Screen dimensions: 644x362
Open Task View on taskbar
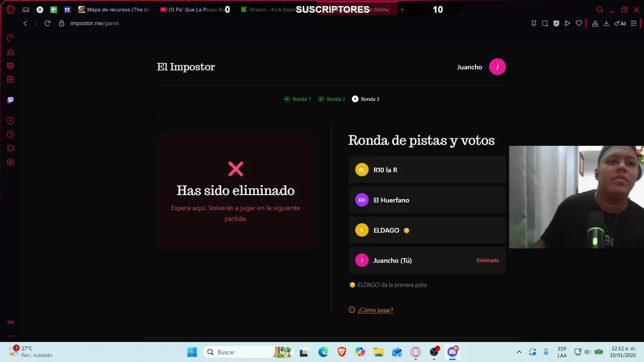coord(303,352)
